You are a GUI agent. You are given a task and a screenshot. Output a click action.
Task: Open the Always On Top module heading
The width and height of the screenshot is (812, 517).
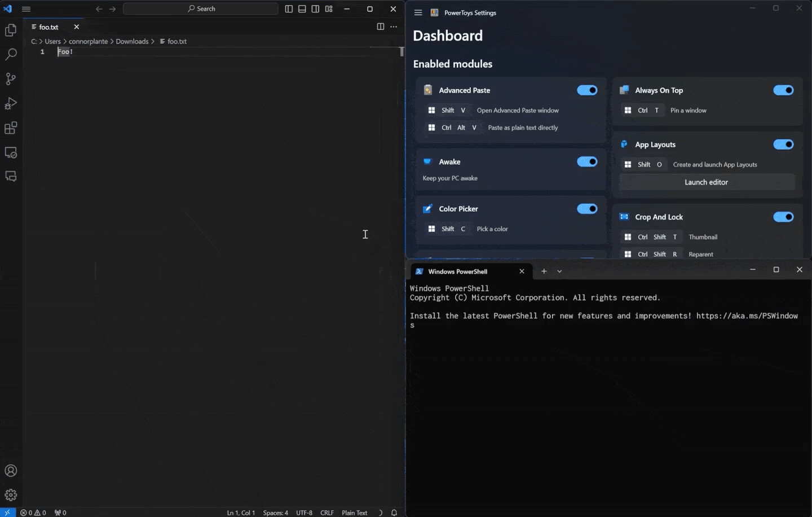pyautogui.click(x=659, y=90)
